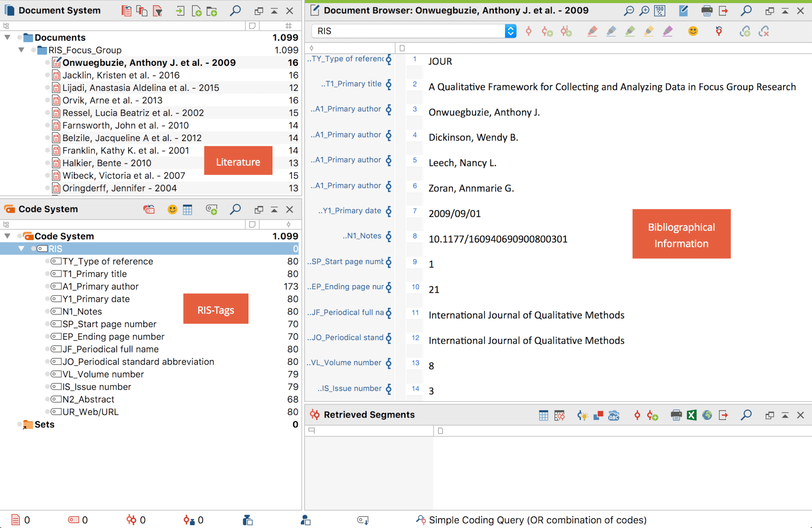812x528 pixels.
Task: Click code with new code icon
Action: (x=547, y=31)
